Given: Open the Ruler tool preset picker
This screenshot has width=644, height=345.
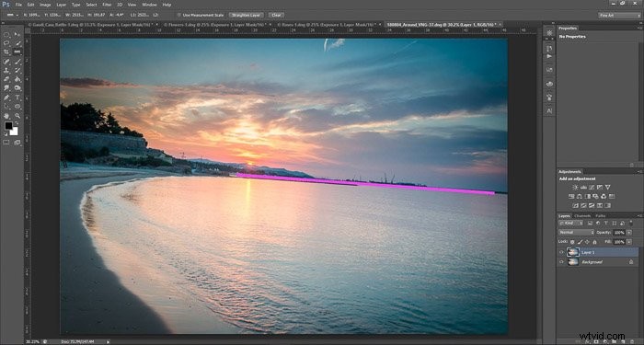Looking at the screenshot, I should pyautogui.click(x=12, y=16).
